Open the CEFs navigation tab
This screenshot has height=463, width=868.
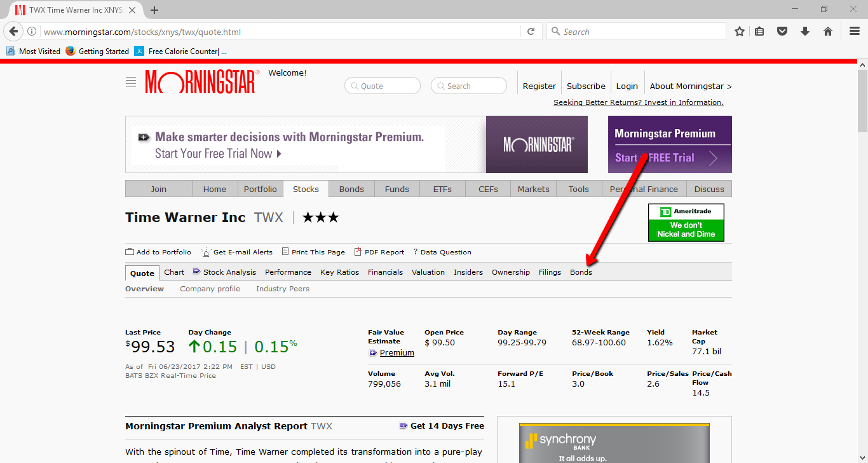[488, 189]
